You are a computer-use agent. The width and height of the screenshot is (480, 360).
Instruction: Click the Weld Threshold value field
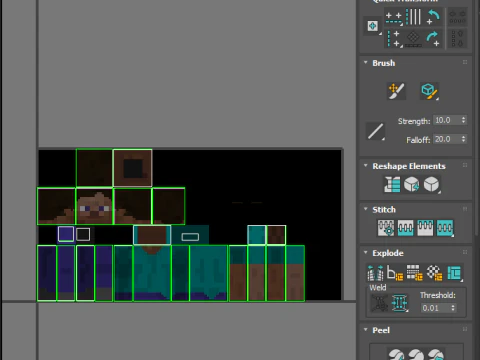[x=436, y=308]
